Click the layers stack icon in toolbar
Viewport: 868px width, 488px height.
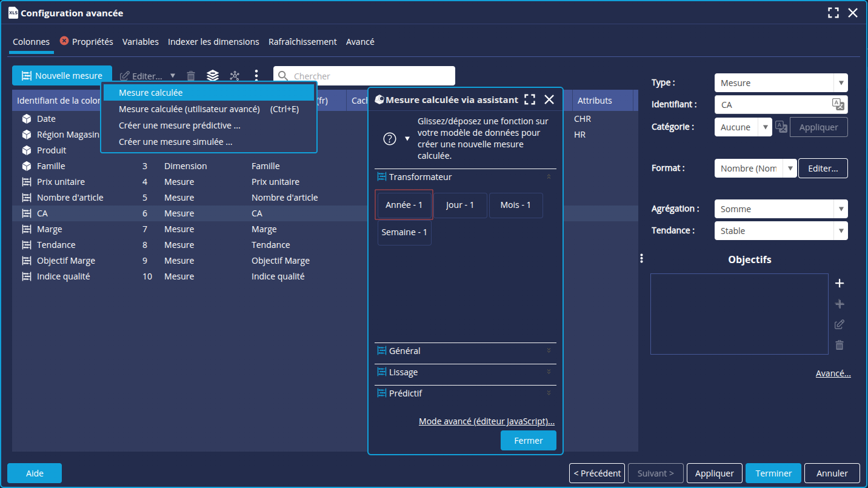click(x=212, y=76)
